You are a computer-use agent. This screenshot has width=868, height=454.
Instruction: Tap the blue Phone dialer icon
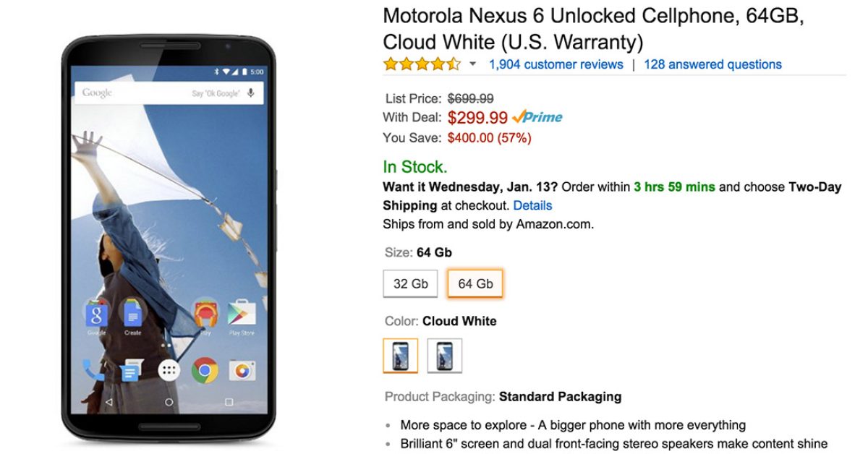[94, 371]
